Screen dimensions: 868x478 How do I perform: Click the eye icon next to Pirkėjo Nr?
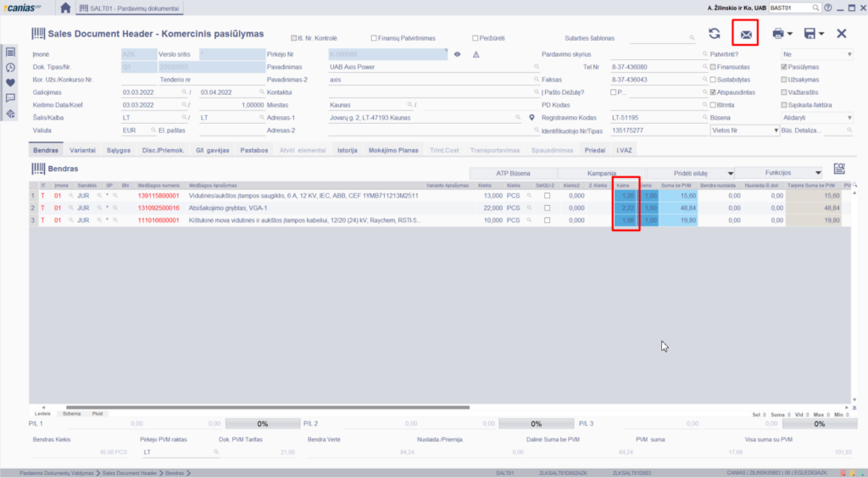coord(457,53)
